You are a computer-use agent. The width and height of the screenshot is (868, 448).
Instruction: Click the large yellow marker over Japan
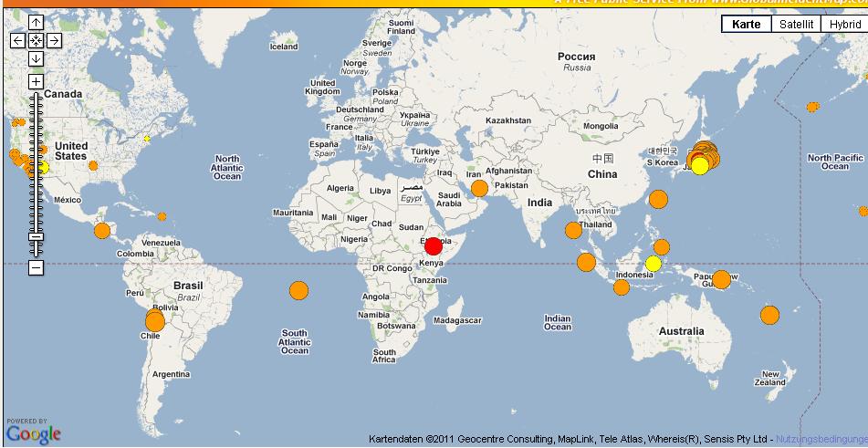click(700, 166)
